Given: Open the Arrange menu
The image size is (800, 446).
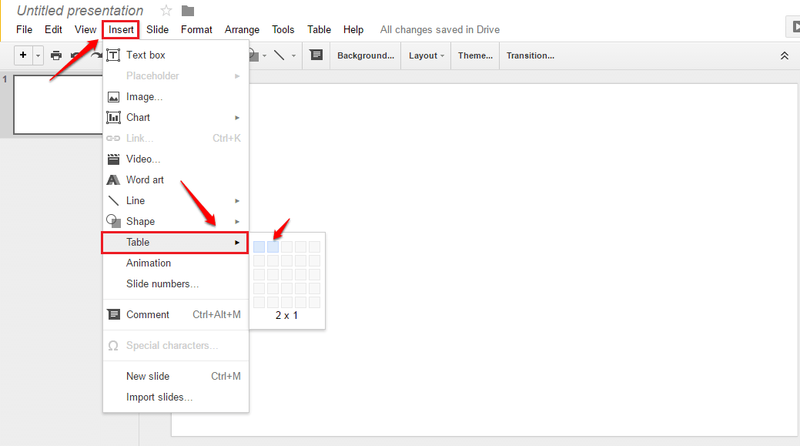Looking at the screenshot, I should pos(242,30).
